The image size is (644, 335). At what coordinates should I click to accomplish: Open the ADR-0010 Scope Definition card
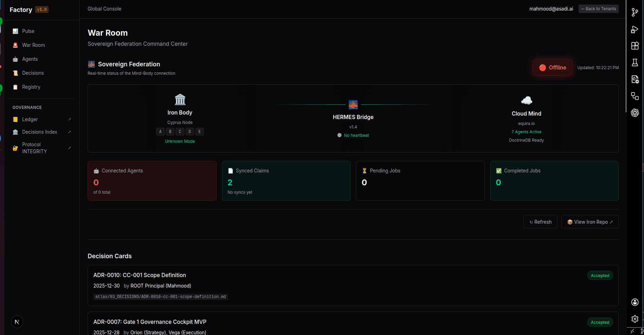(x=353, y=285)
